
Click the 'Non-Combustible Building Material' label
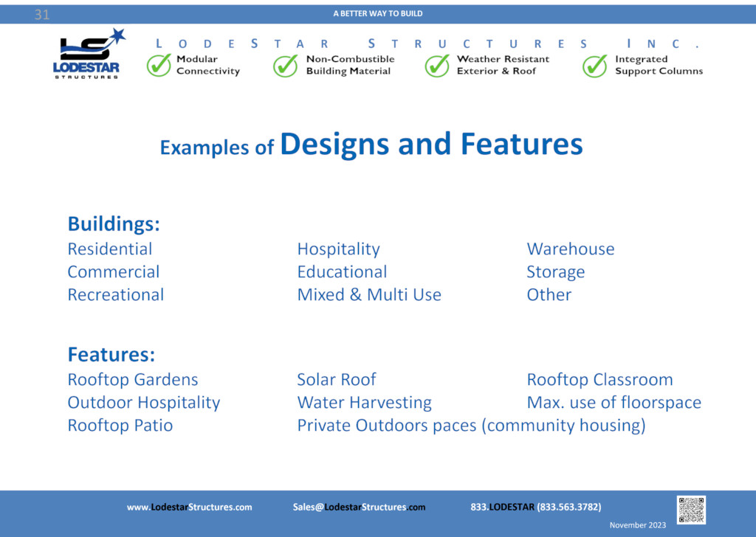tap(350, 65)
